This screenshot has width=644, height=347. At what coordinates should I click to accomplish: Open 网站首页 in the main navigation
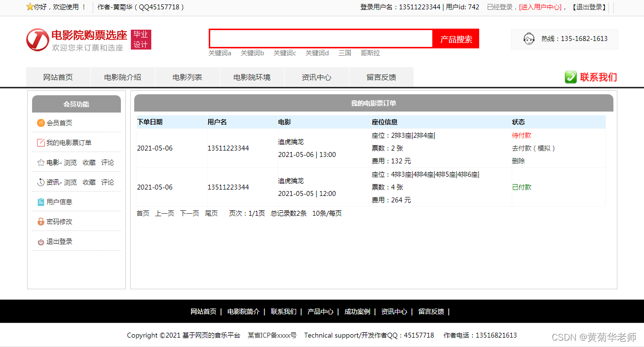pyautogui.click(x=58, y=77)
